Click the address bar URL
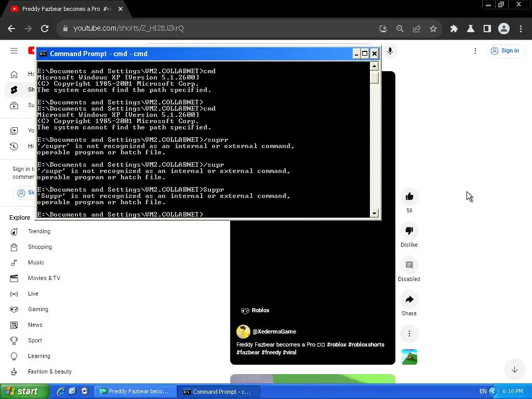Screen dimensions: 532x399 click(129, 29)
